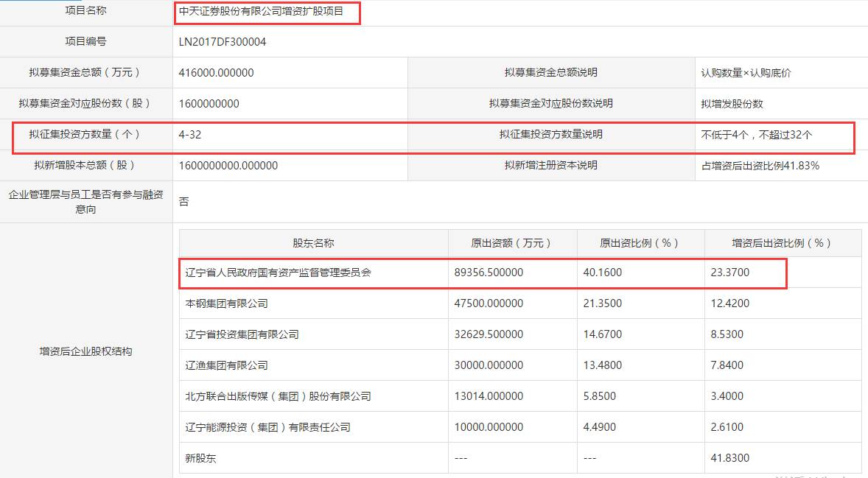868x478 pixels.
Task: Click label 拟募集资金总额(万元)
Action: (x=85, y=72)
